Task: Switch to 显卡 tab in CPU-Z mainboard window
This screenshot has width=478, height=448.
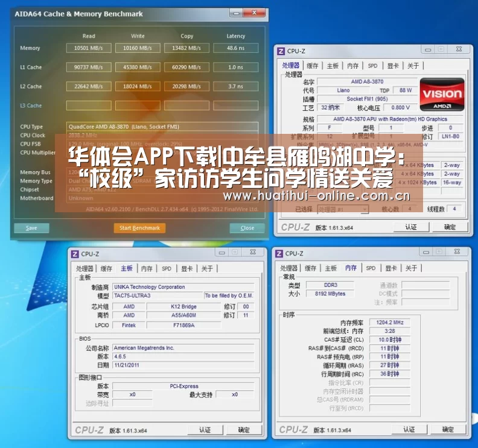Action: tap(187, 268)
